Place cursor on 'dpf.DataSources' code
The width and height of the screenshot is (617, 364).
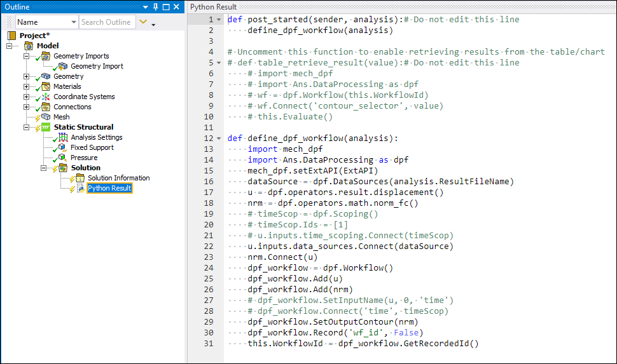pos(350,181)
